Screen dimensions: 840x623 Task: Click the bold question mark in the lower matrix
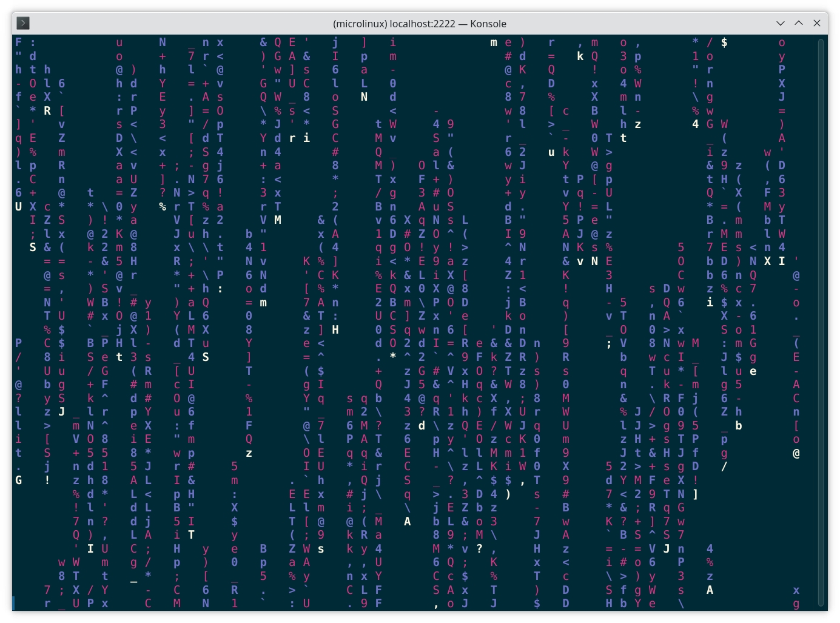point(479,548)
